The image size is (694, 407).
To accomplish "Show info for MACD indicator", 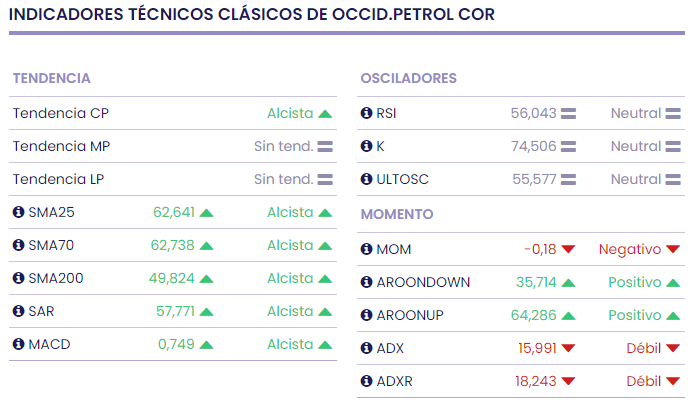I will [18, 344].
